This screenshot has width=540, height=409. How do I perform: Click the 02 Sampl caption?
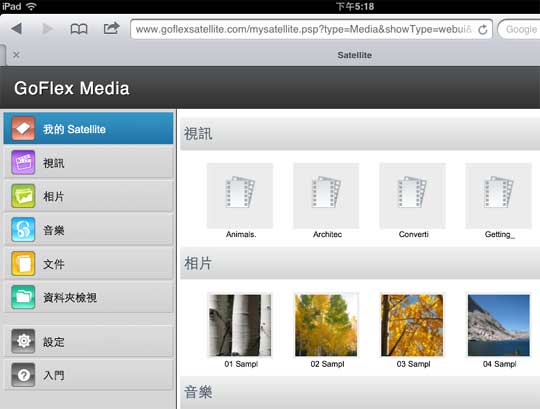point(327,364)
